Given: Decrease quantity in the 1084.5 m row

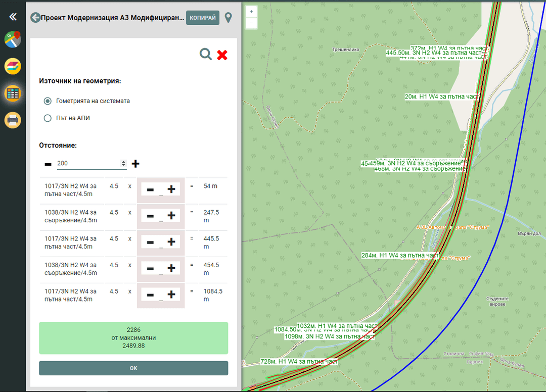Looking at the screenshot, I should [x=150, y=295].
